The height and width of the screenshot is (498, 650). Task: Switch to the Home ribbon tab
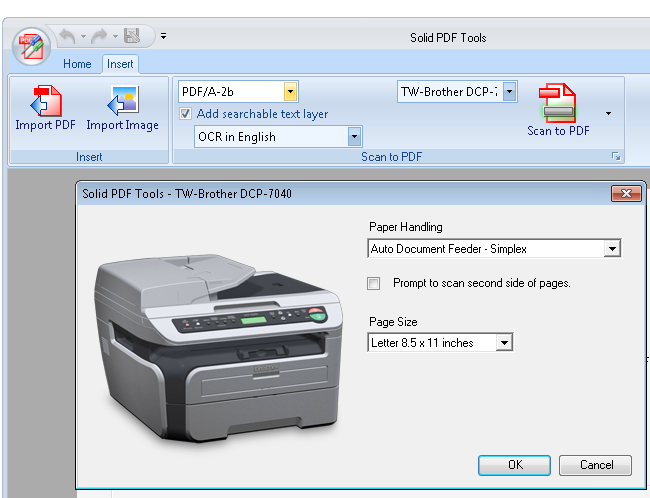click(x=77, y=64)
